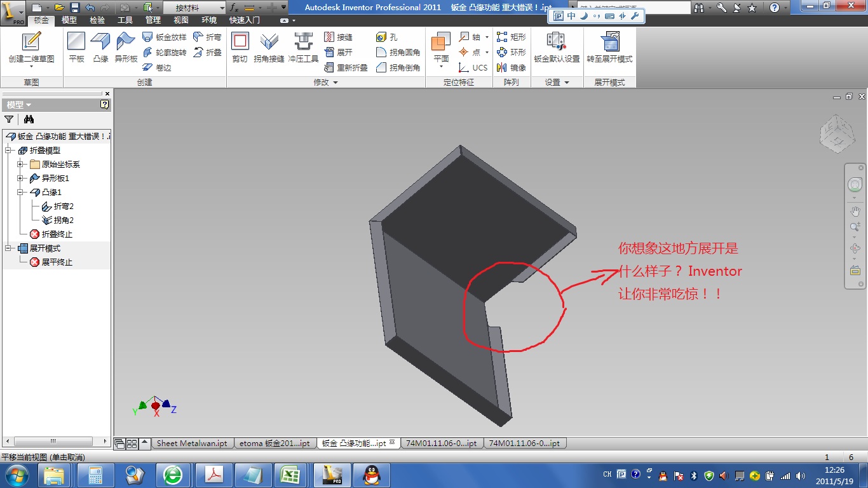
Task: Open the browser filter funnel
Action: click(9, 119)
